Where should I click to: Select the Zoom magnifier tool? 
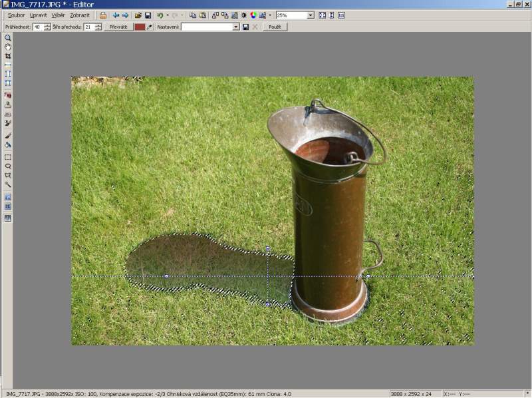[8, 38]
